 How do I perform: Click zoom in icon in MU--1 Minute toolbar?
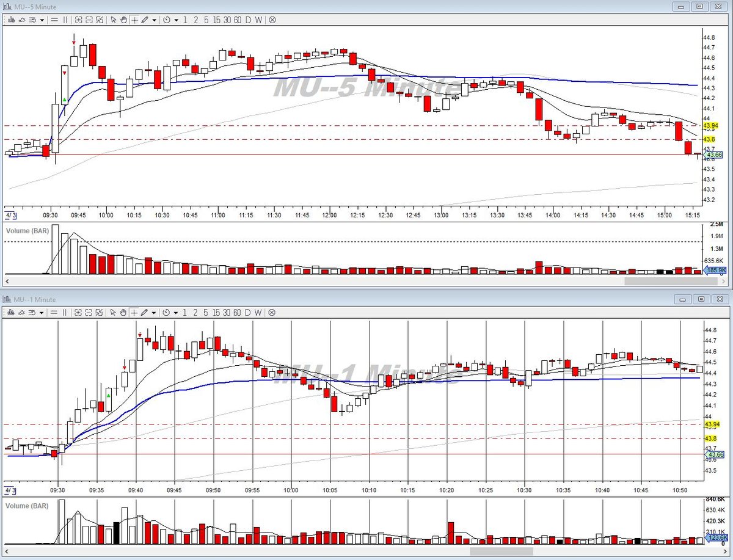[x=78, y=311]
